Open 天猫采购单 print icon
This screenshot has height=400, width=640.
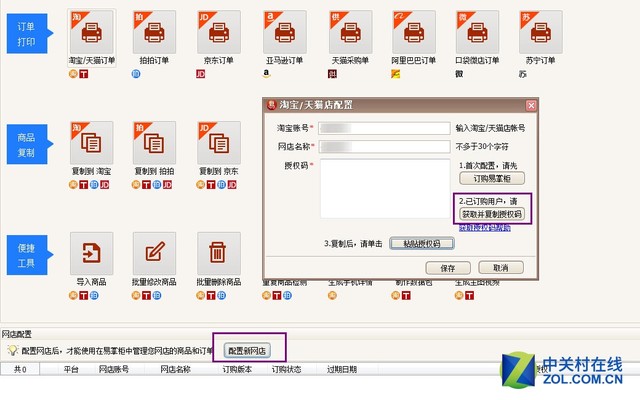tap(349, 33)
